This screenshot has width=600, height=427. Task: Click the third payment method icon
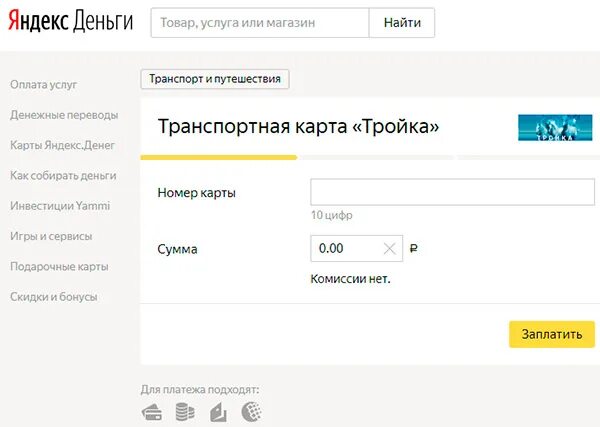[218, 412]
